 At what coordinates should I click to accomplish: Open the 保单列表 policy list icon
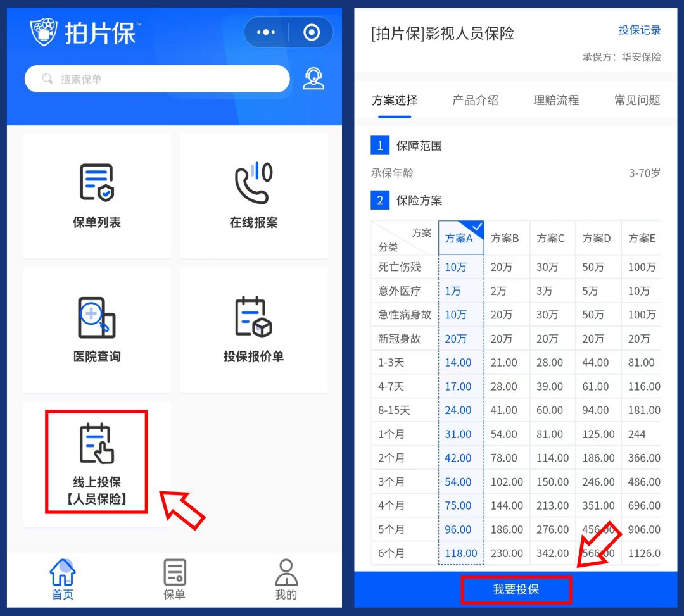pyautogui.click(x=96, y=183)
